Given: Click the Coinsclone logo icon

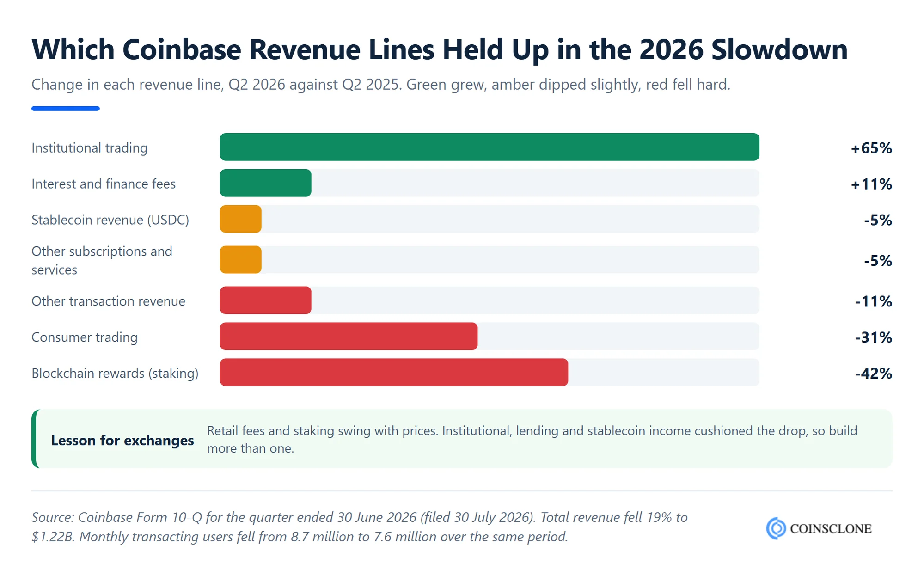Looking at the screenshot, I should [776, 528].
